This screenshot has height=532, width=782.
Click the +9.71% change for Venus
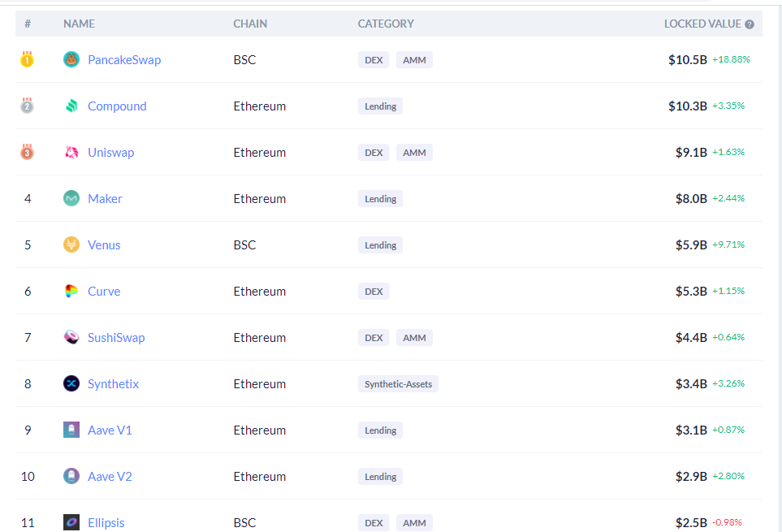point(728,244)
